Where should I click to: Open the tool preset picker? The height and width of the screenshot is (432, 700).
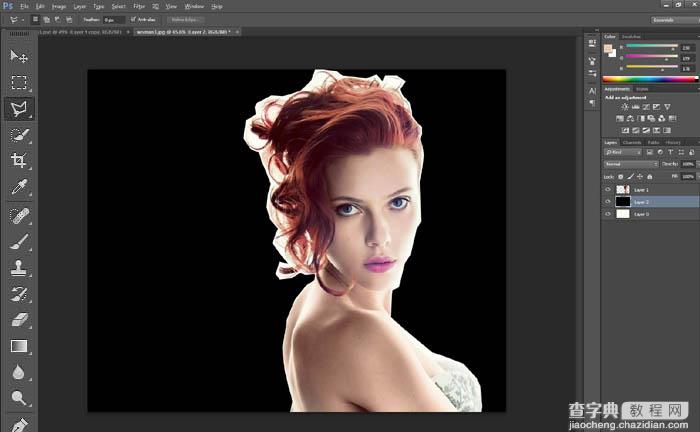(x=16, y=20)
